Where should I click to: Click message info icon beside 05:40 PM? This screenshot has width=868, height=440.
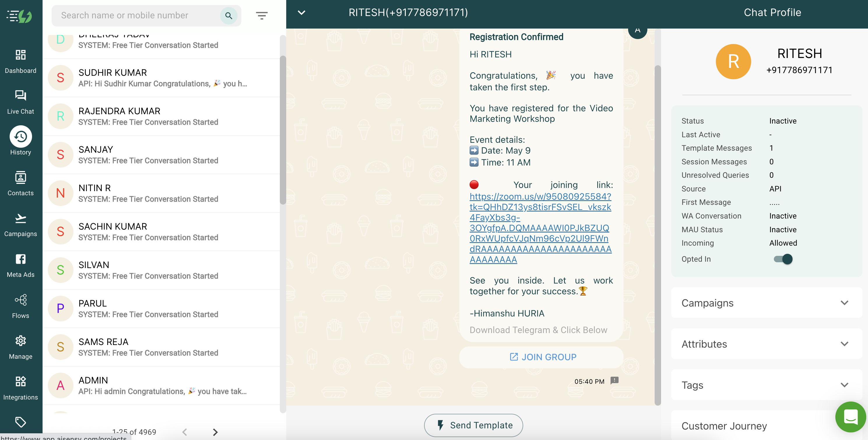pyautogui.click(x=614, y=380)
